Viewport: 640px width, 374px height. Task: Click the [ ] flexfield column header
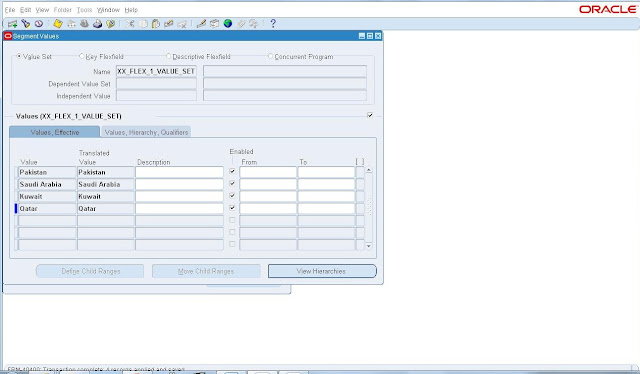pyautogui.click(x=360, y=162)
